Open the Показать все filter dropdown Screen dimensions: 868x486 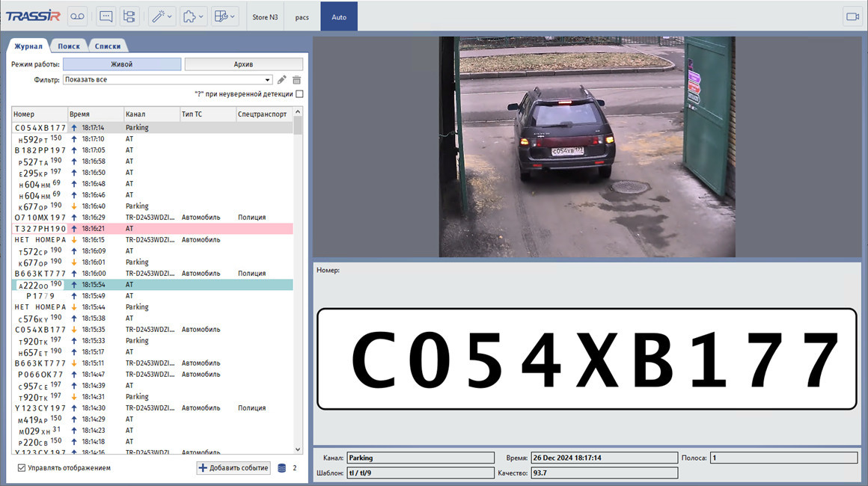pyautogui.click(x=268, y=80)
